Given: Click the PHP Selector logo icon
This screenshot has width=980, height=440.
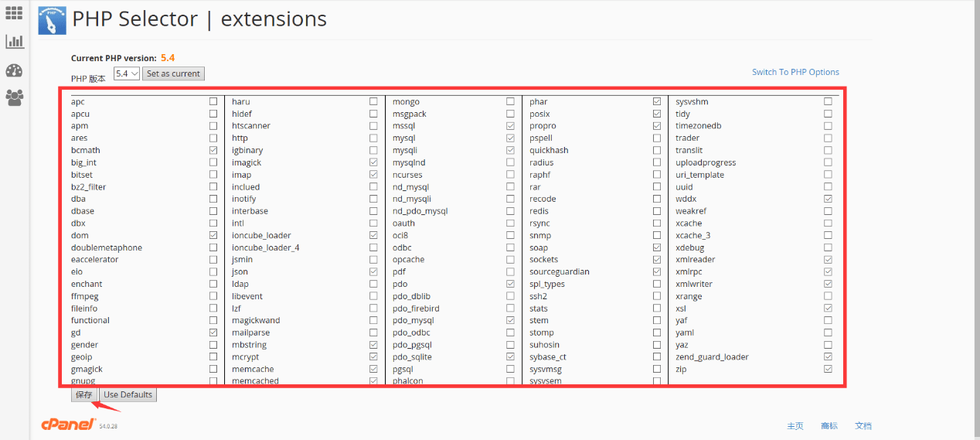Looking at the screenshot, I should point(52,20).
